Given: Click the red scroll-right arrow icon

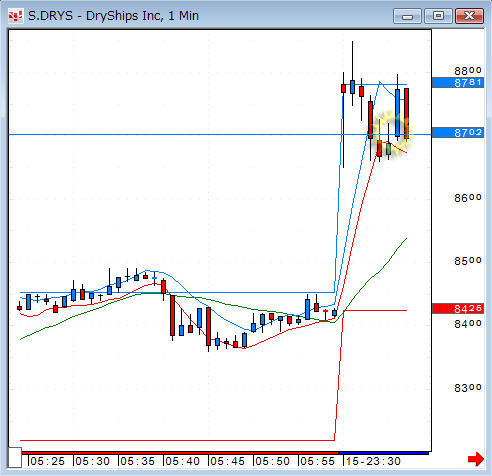Looking at the screenshot, I should (x=476, y=459).
